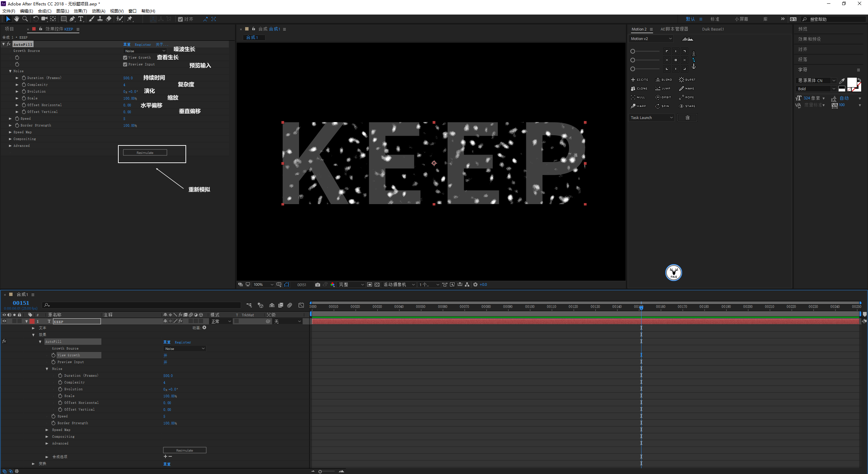Click the Motion v2 trash delete icon
Image resolution: width=868 pixels, height=474 pixels.
[687, 118]
